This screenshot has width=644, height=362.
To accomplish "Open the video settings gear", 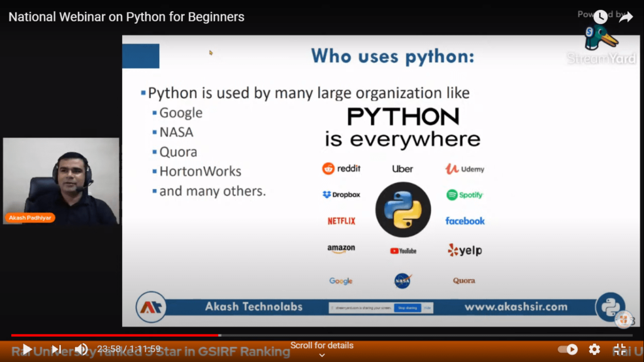I will pyautogui.click(x=594, y=349).
